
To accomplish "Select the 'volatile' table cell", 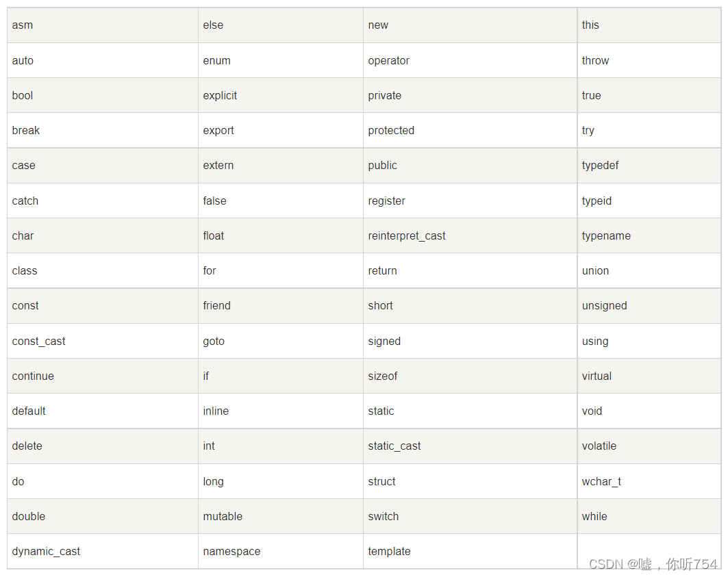I will (x=649, y=446).
